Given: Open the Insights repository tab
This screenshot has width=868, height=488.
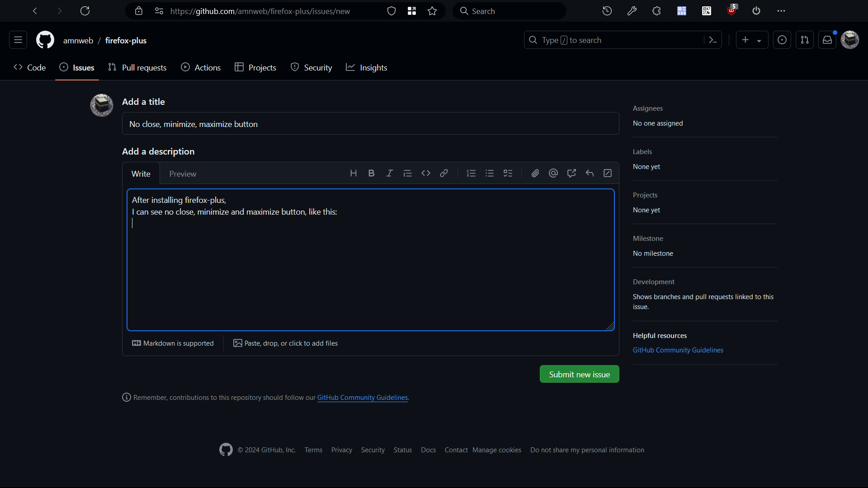Looking at the screenshot, I should 367,67.
